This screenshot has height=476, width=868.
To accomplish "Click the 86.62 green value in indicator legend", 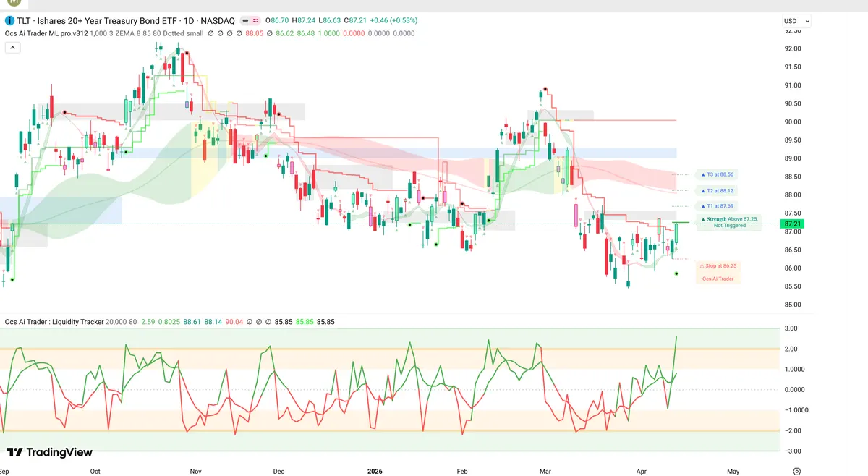I will click(286, 33).
